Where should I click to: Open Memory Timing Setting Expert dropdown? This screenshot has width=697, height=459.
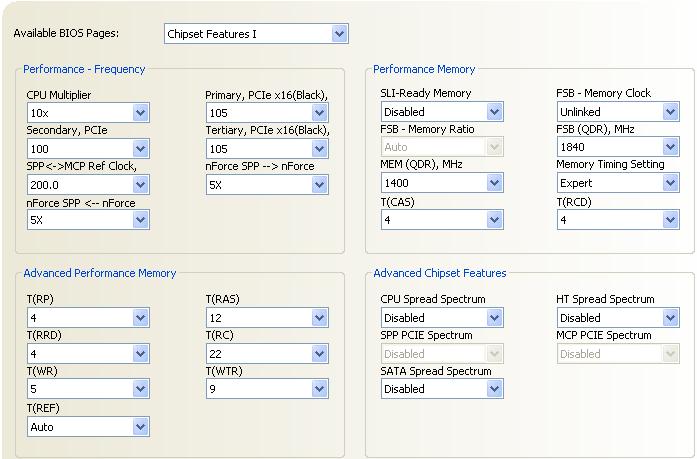(618, 183)
